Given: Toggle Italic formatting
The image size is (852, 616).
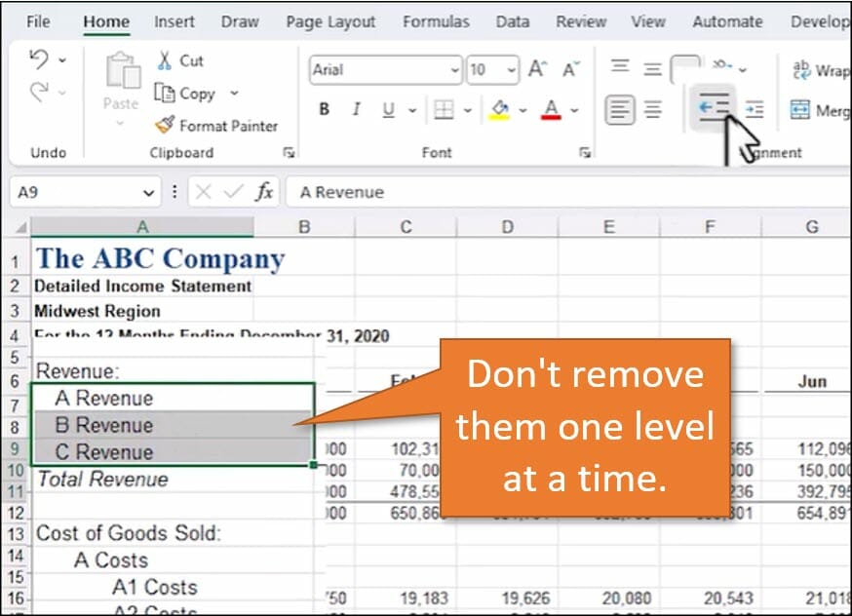Looking at the screenshot, I should click(x=356, y=110).
